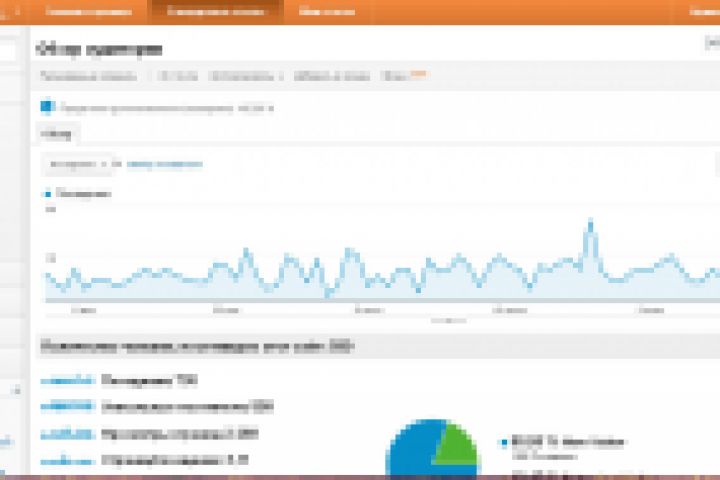The image size is (720, 480).
Task: Click the blue segment square above Overview tab
Action: tap(47, 107)
